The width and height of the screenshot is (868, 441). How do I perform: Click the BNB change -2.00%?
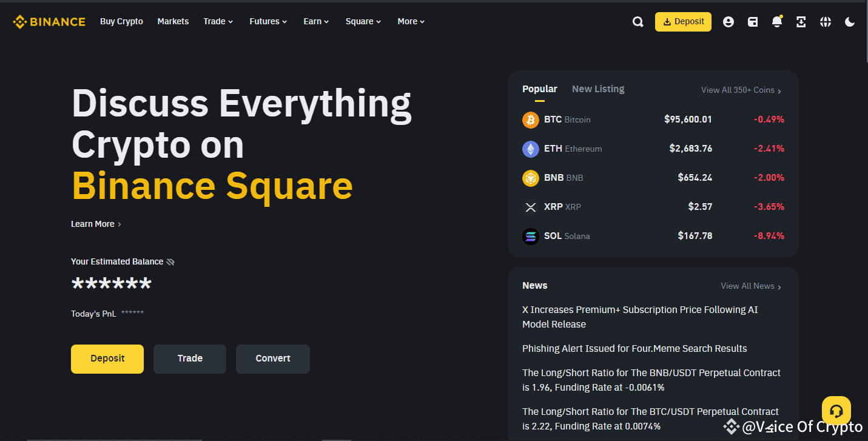769,178
